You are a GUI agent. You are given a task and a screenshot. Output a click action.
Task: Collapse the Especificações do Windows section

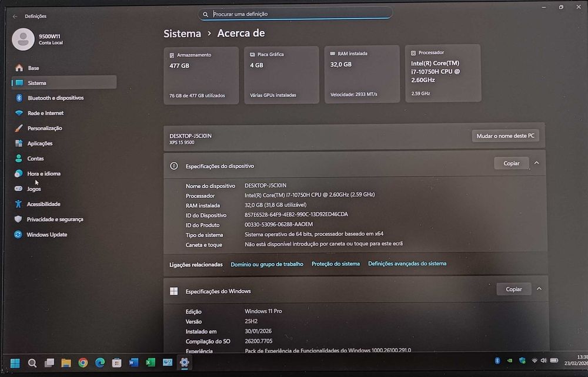click(x=539, y=289)
